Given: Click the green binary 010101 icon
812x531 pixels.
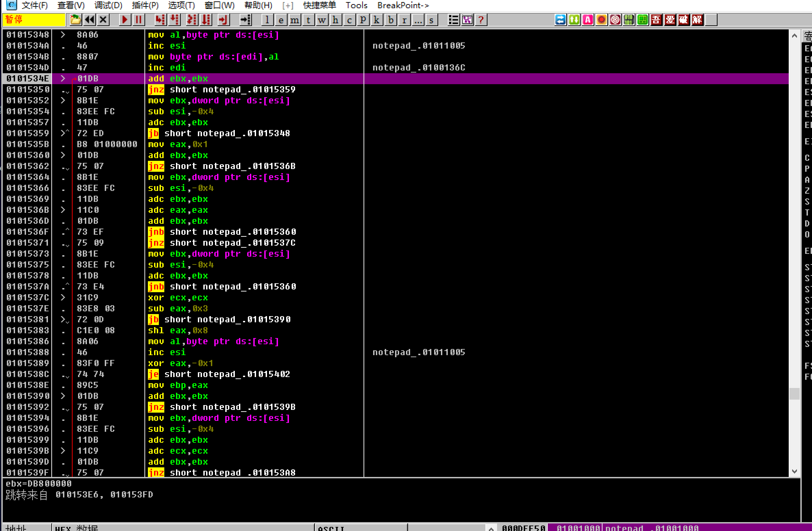Looking at the screenshot, I should point(629,20).
